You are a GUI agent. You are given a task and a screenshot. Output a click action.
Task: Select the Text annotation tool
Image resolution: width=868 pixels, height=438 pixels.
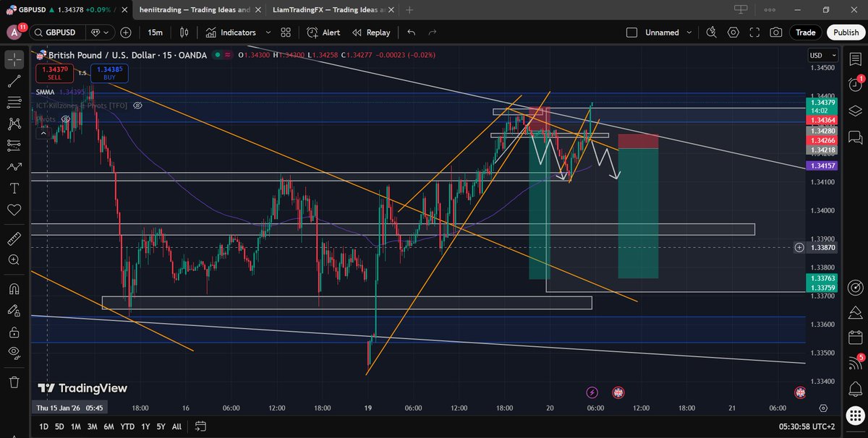pyautogui.click(x=14, y=189)
